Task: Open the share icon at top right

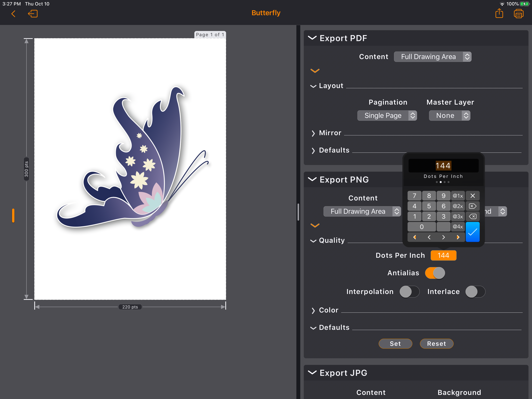Action: (499, 13)
